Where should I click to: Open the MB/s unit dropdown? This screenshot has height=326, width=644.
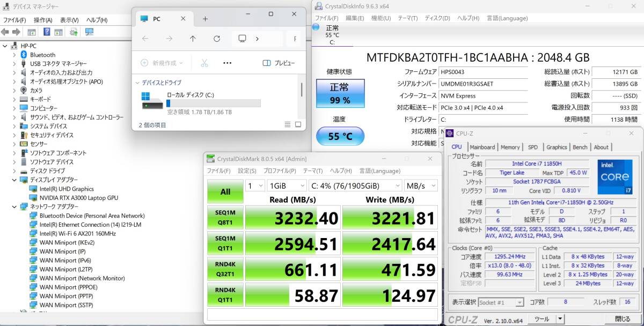(421, 186)
